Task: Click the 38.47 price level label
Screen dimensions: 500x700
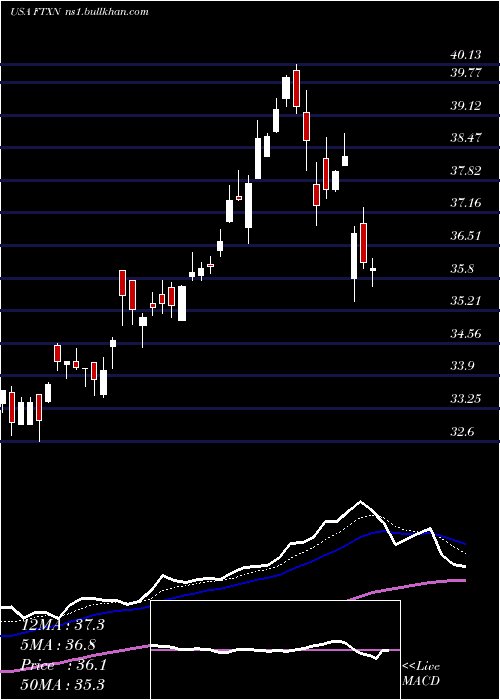Action: (466, 138)
